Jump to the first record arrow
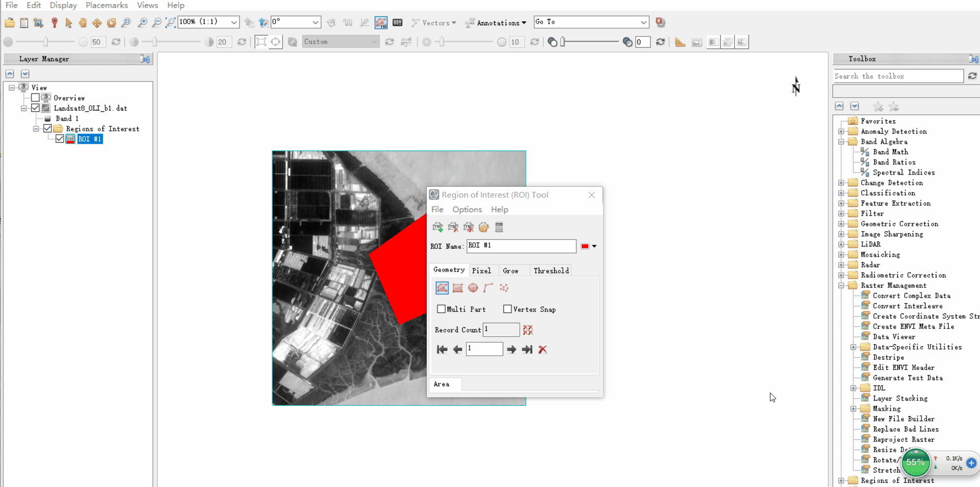 [x=442, y=349]
